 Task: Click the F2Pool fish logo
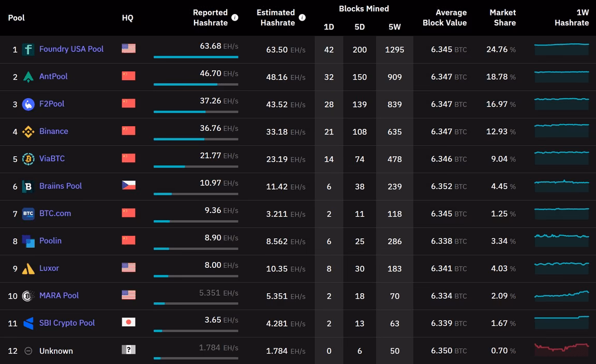(28, 103)
